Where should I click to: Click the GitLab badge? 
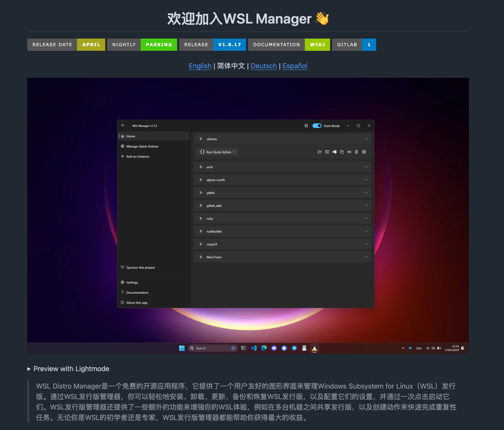354,45
